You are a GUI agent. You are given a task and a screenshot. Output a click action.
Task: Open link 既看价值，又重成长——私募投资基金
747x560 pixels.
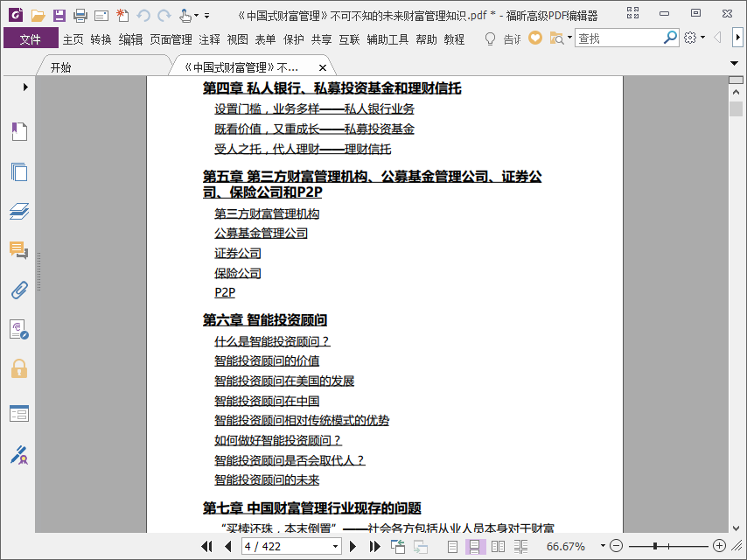point(314,129)
